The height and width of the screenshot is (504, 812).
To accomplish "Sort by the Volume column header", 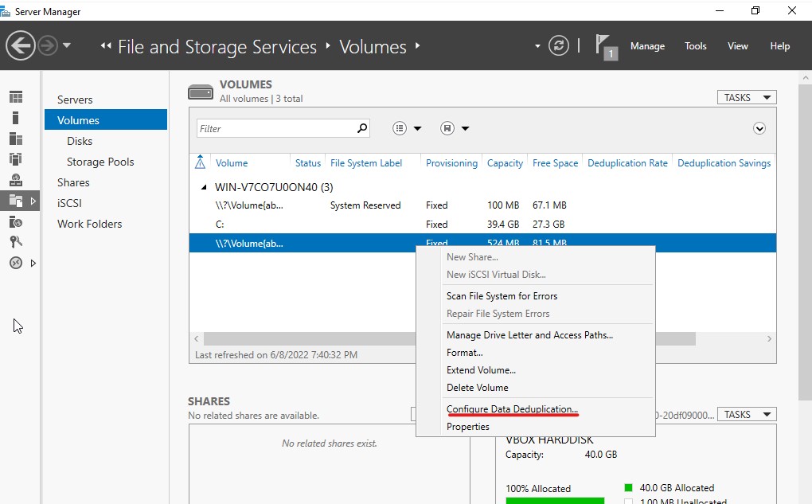I will [232, 163].
